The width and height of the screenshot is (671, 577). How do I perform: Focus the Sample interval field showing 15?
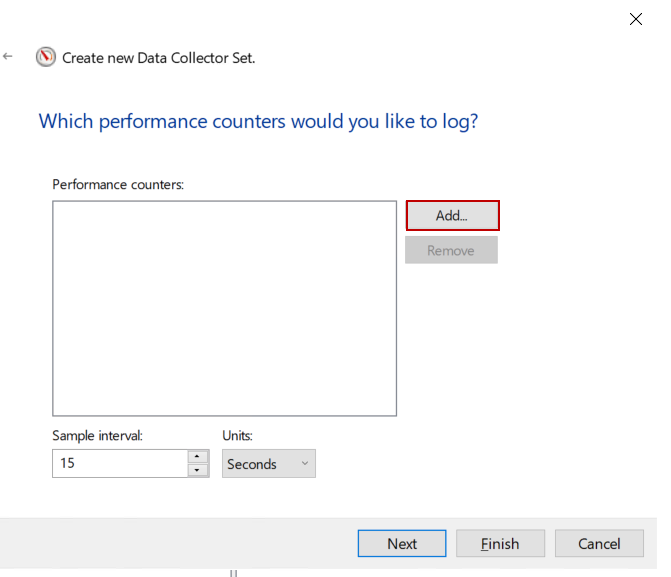pos(119,464)
